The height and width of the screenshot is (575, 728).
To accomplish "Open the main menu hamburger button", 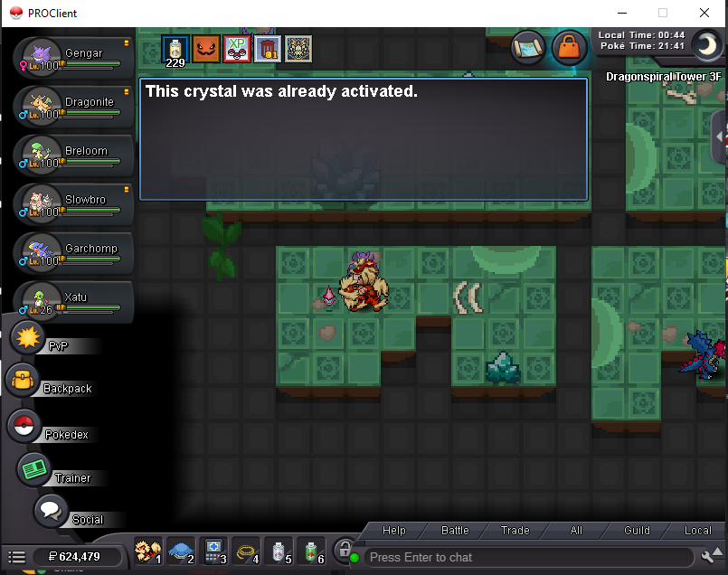I will [x=16, y=557].
